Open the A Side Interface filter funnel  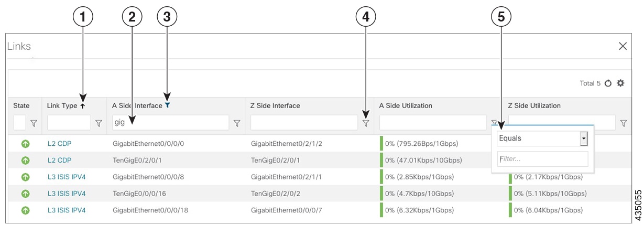pos(237,123)
